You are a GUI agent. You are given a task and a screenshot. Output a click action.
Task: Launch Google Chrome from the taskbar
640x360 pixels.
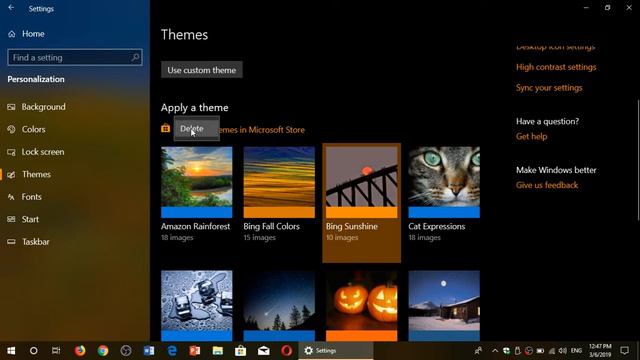click(103, 351)
